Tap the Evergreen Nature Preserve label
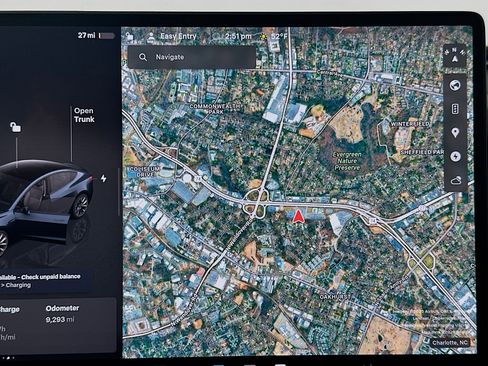Viewport: 488px width, 366px height. pos(347,161)
